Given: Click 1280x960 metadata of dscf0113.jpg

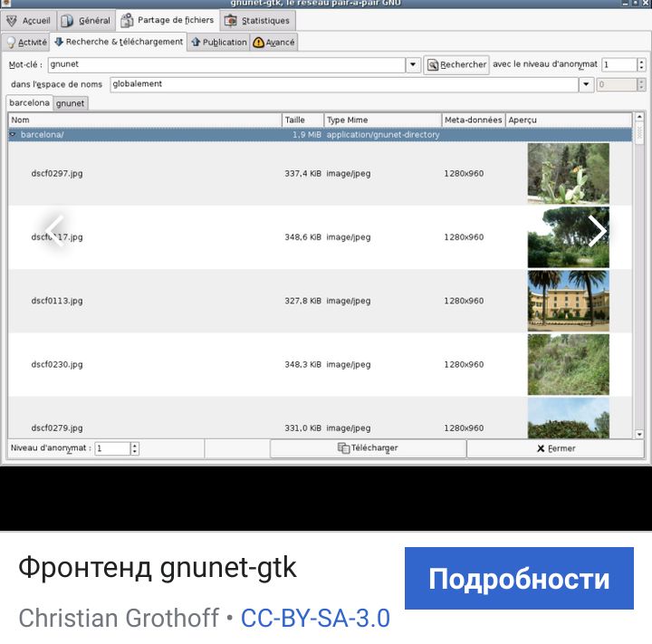Looking at the screenshot, I should tap(464, 301).
